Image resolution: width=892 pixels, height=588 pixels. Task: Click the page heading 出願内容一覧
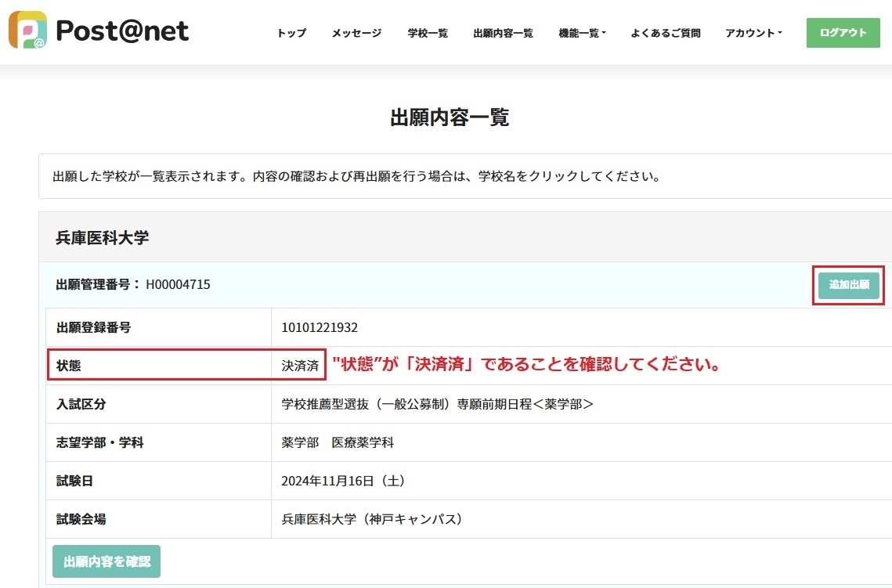click(x=450, y=117)
